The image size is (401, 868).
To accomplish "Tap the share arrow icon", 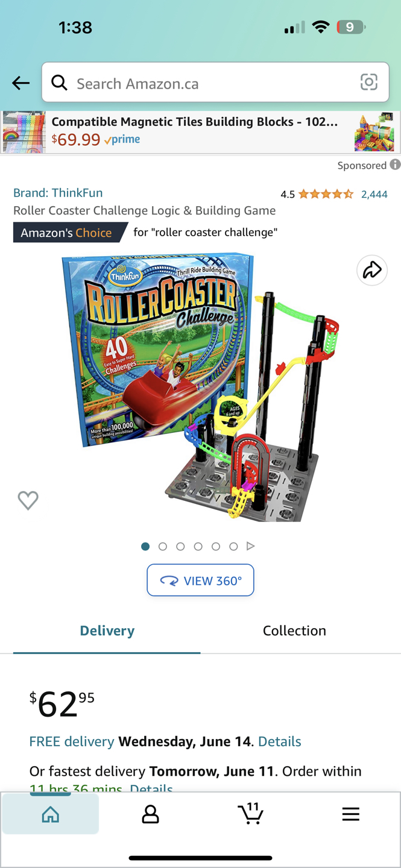I will point(372,270).
